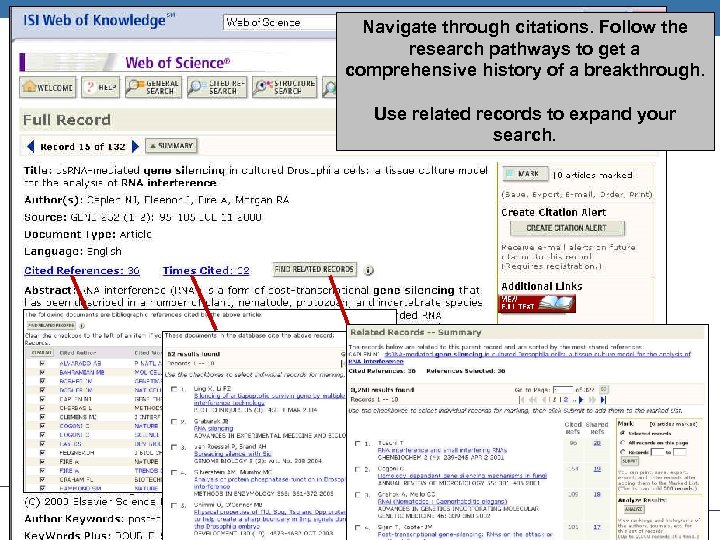The width and height of the screenshot is (720, 540).
Task: Open the Times Cited link
Action: coord(206,270)
